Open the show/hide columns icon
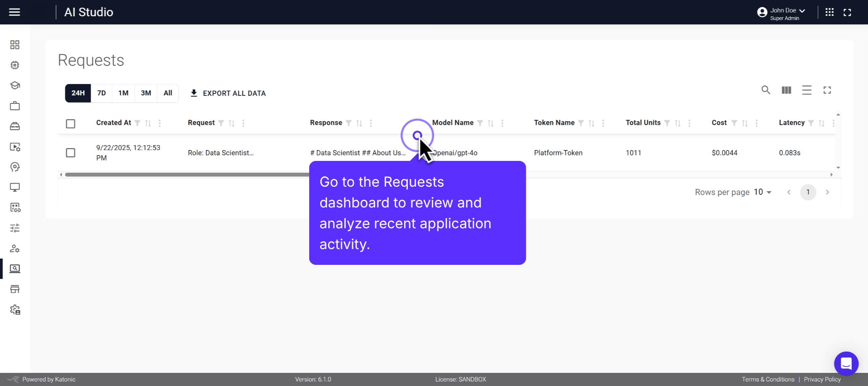The height and width of the screenshot is (386, 868). coord(787,90)
